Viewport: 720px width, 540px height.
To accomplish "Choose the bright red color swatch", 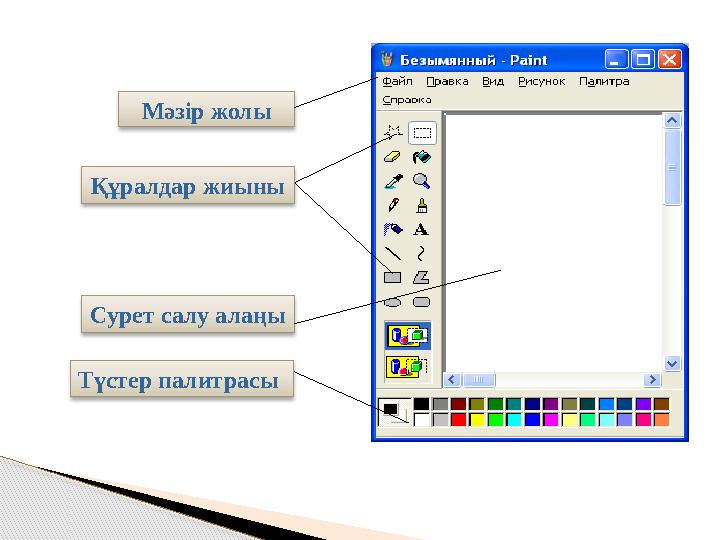I will (458, 420).
